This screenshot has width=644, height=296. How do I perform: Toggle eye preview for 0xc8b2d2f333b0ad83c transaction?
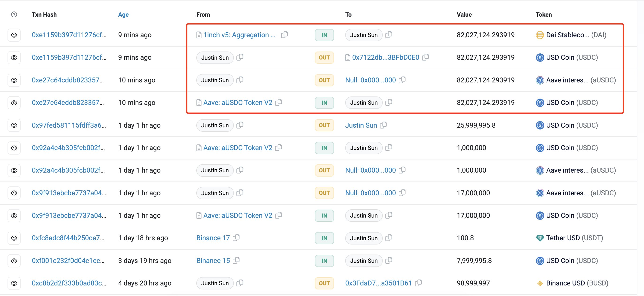(x=14, y=283)
